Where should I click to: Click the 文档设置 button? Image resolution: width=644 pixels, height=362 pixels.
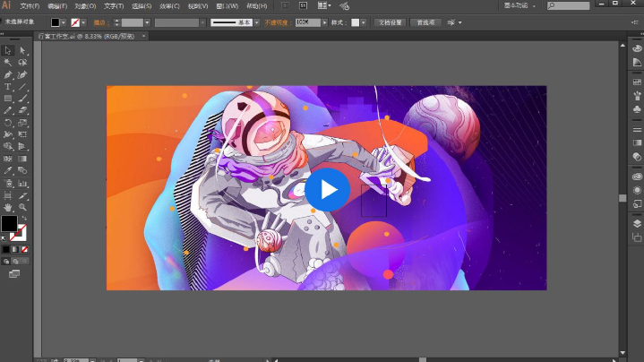(x=389, y=22)
